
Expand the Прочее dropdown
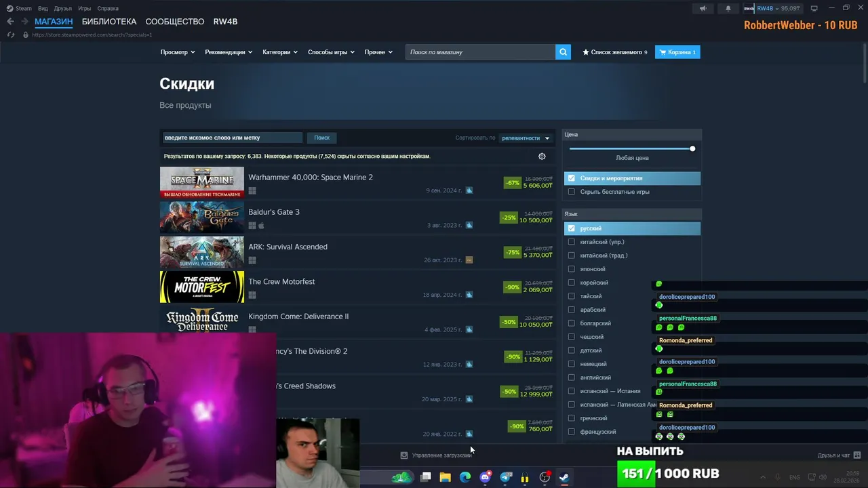(x=378, y=52)
